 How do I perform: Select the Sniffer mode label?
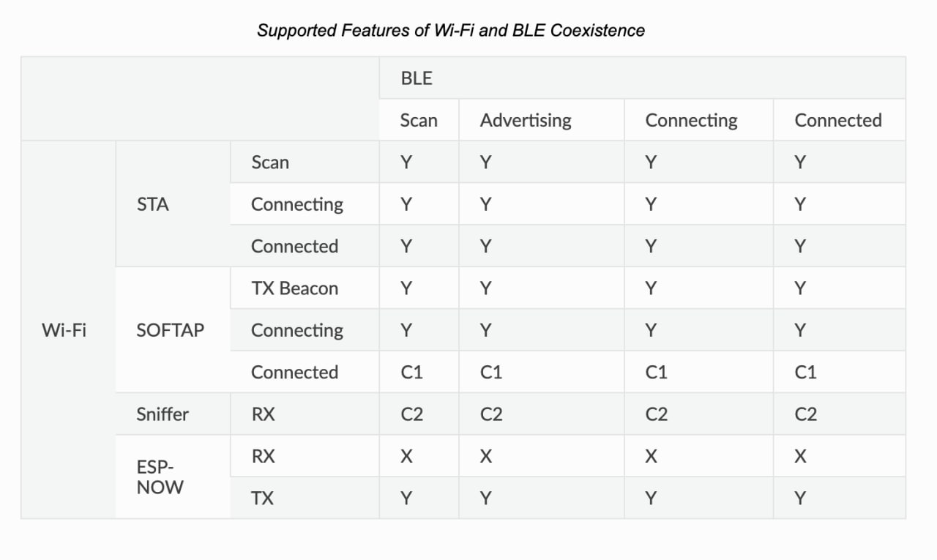tap(163, 414)
